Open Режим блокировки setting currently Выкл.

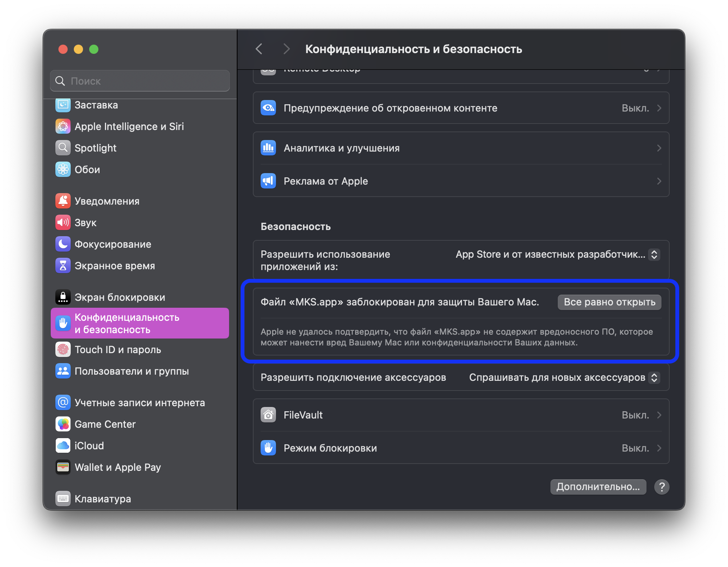460,448
